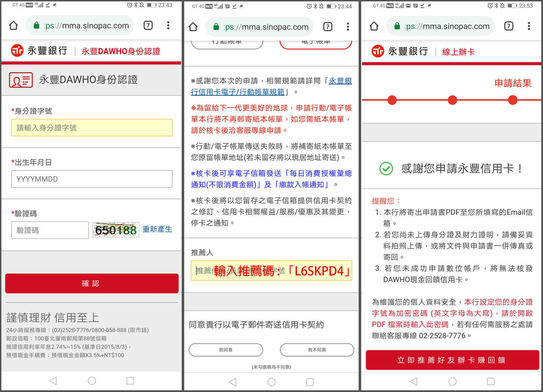Open 永豐銀行信用卡電子/行動帳單規範 link
This screenshot has height=392, width=543.
(271, 86)
